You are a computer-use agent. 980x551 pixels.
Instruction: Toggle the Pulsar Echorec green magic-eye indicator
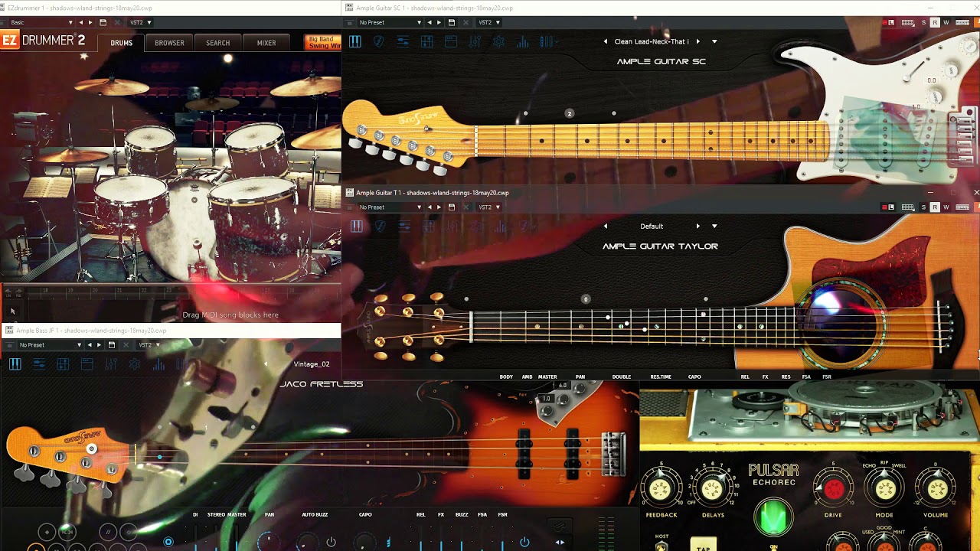(x=773, y=517)
